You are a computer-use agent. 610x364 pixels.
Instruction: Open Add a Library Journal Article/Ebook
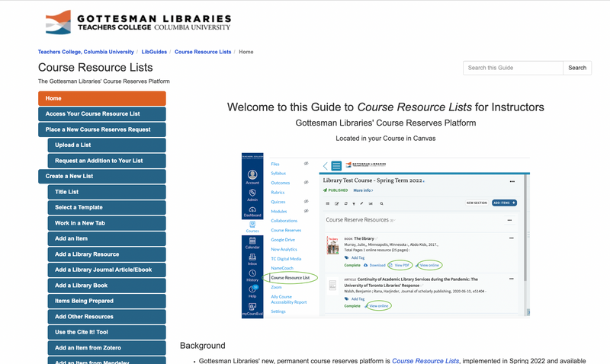[107, 270]
